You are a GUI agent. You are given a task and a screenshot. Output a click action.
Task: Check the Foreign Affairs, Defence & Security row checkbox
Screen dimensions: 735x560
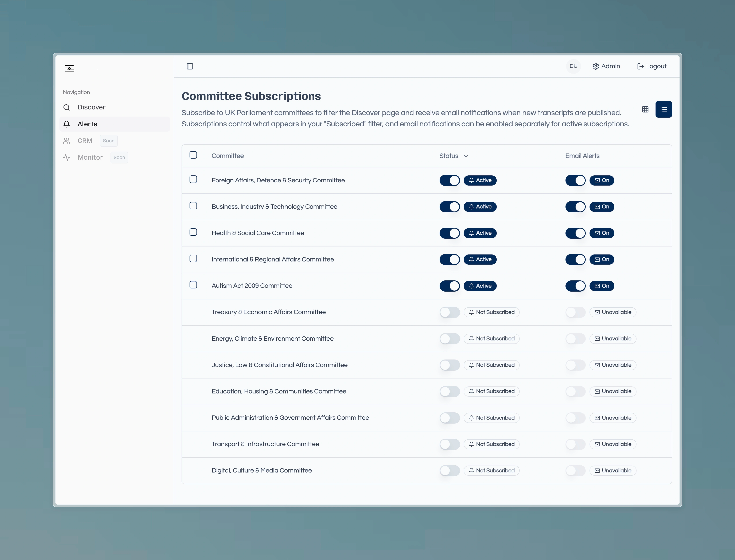point(193,179)
